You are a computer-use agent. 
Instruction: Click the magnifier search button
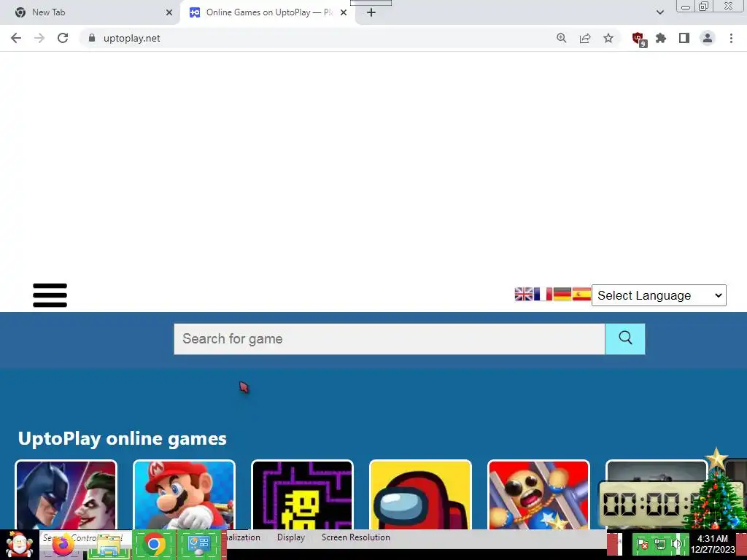[x=625, y=339]
